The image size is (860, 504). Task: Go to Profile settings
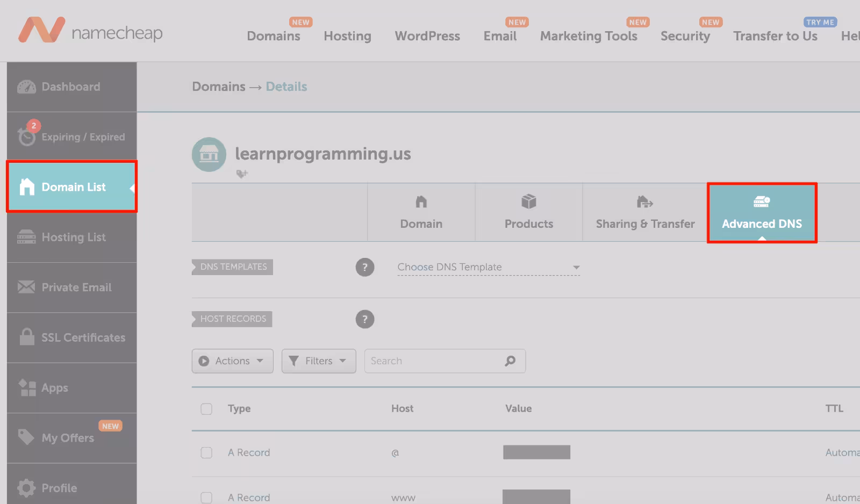[x=59, y=488]
